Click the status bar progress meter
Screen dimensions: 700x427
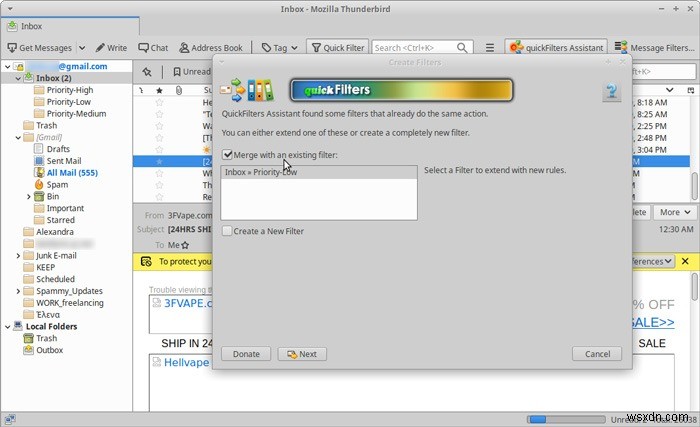566,419
